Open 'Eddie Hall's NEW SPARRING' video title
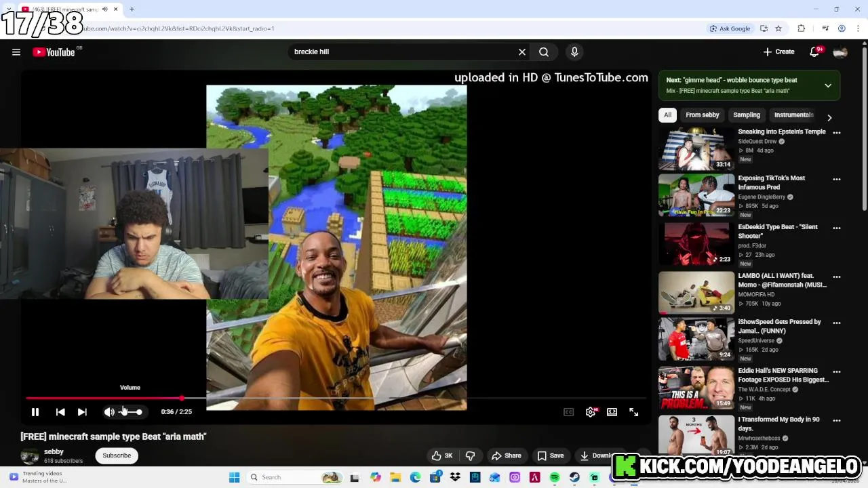 click(783, 375)
